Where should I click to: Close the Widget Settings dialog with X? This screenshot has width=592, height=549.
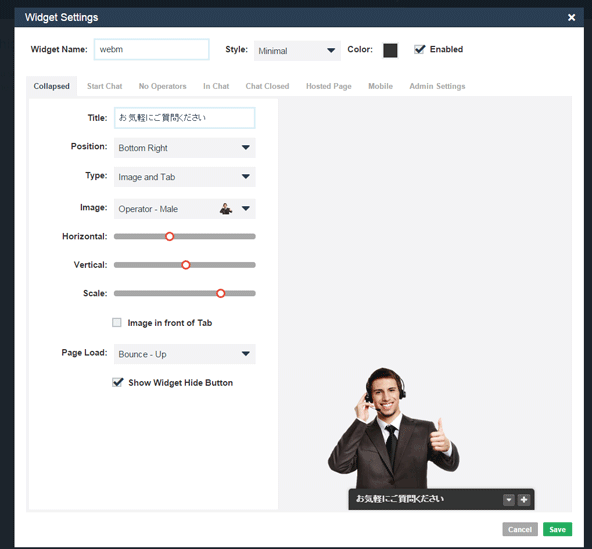(x=571, y=17)
